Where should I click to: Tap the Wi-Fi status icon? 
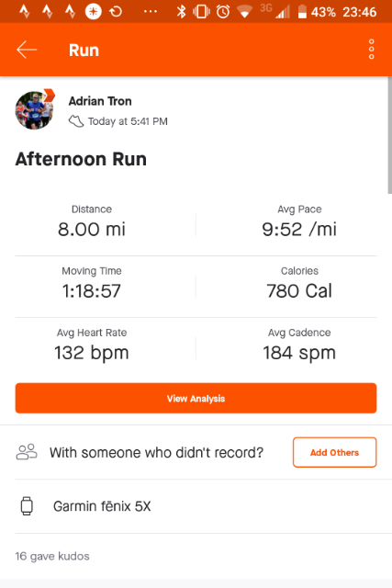coord(244,12)
